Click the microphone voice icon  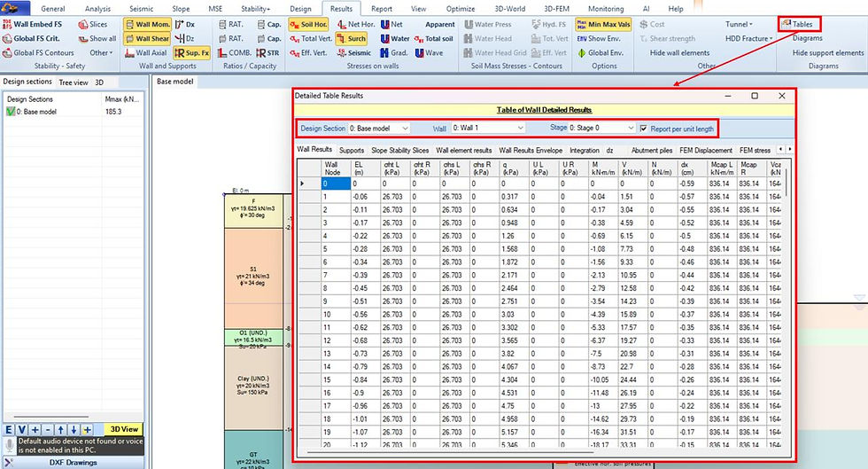pos(10,445)
